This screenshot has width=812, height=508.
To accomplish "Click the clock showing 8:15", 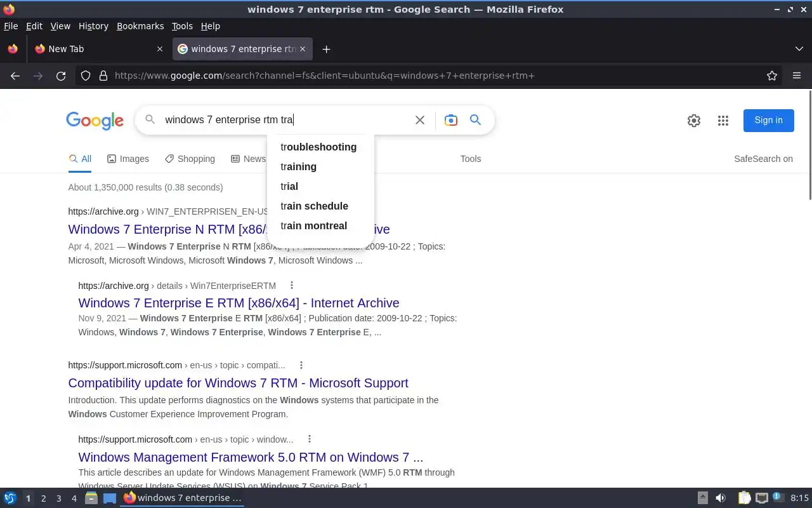I will tap(800, 498).
